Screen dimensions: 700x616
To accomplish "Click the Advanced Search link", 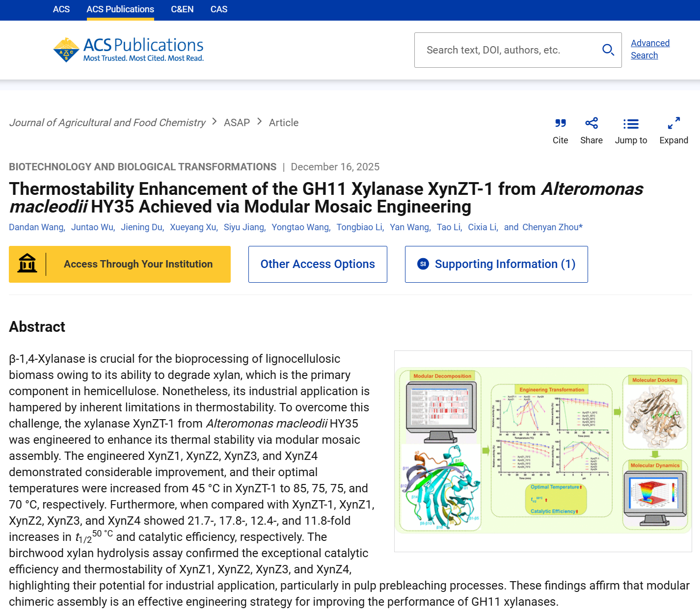I will (x=650, y=49).
